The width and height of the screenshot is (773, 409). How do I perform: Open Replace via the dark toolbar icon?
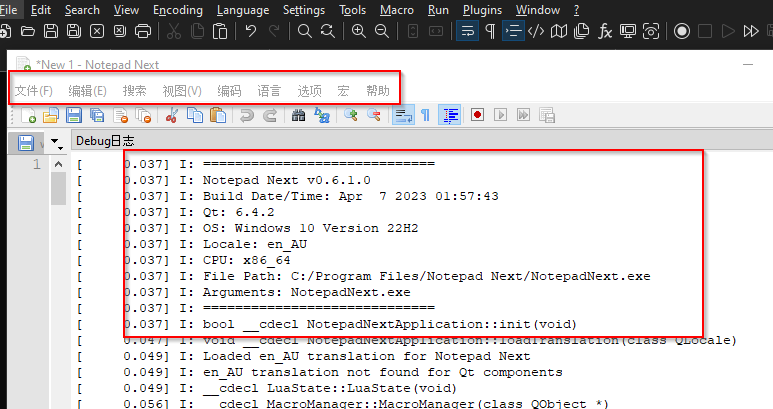click(x=328, y=32)
